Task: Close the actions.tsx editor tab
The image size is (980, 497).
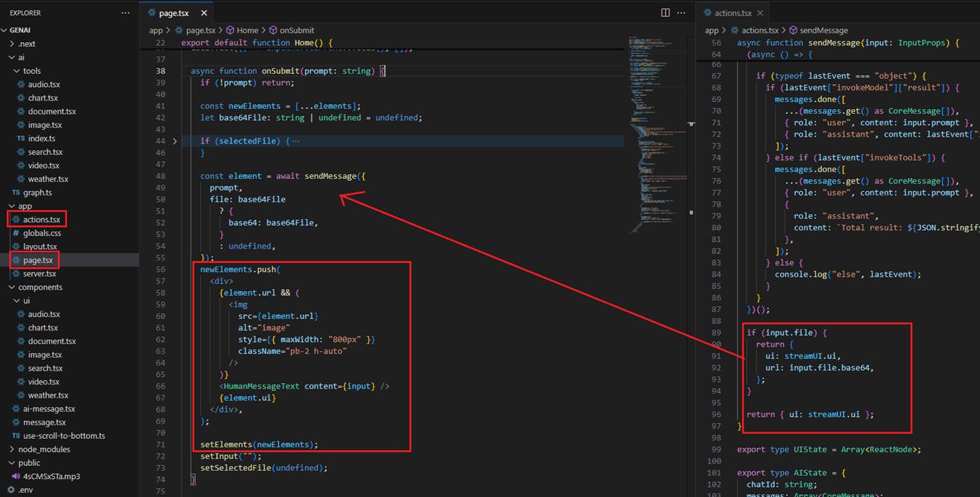Action: pyautogui.click(x=760, y=13)
